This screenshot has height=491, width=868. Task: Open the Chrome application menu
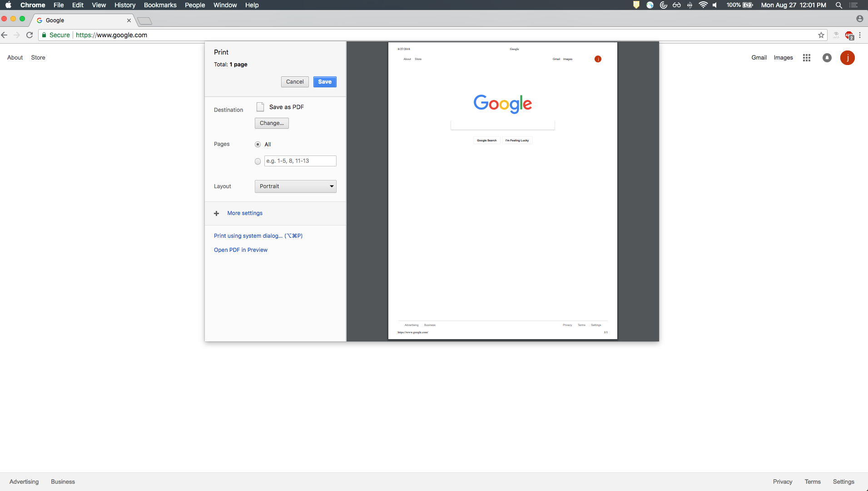pyautogui.click(x=33, y=5)
